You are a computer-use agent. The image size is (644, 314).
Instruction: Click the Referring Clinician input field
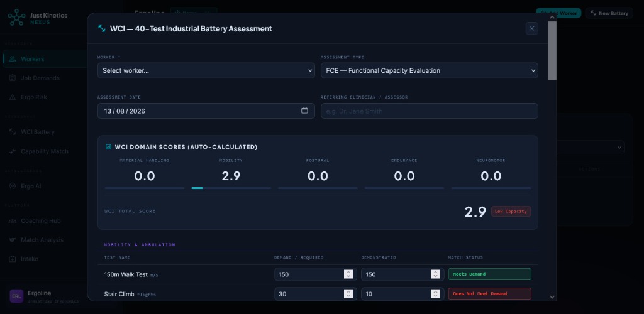(x=429, y=111)
